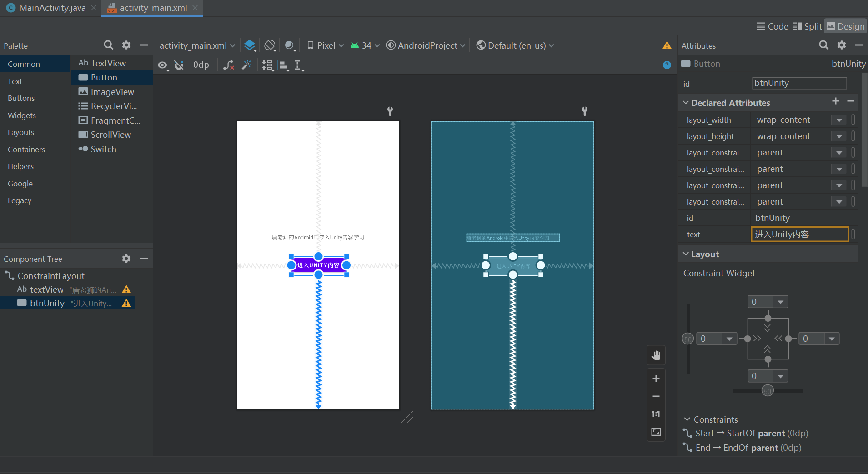Select textView in Component Tree
The width and height of the screenshot is (868, 474).
pyautogui.click(x=67, y=289)
